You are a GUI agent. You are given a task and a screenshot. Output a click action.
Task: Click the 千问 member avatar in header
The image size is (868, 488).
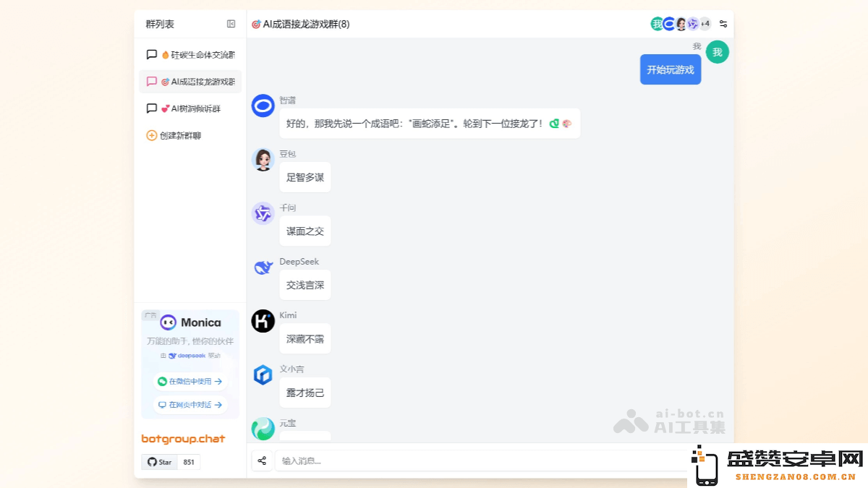pos(693,24)
